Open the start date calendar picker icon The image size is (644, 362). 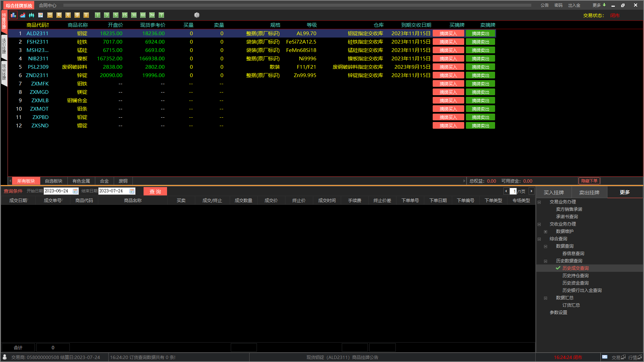pyautogui.click(x=75, y=191)
